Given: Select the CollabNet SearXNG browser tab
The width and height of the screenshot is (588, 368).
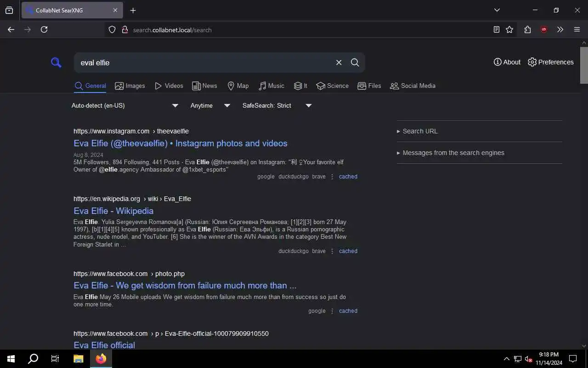Looking at the screenshot, I should point(72,10).
